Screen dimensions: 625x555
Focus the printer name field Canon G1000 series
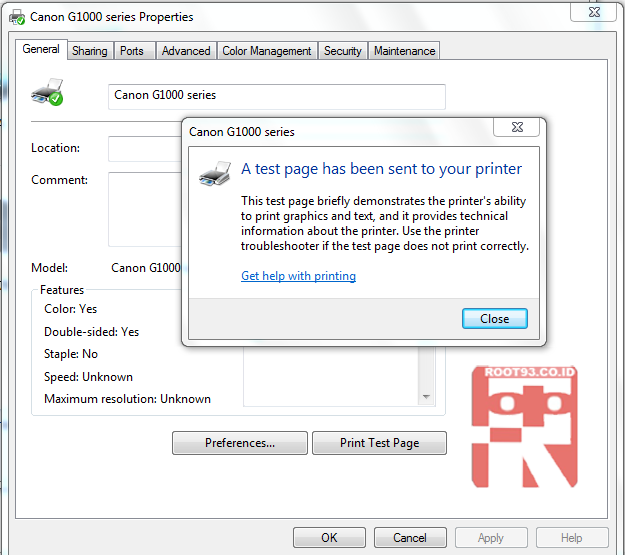[x=277, y=96]
